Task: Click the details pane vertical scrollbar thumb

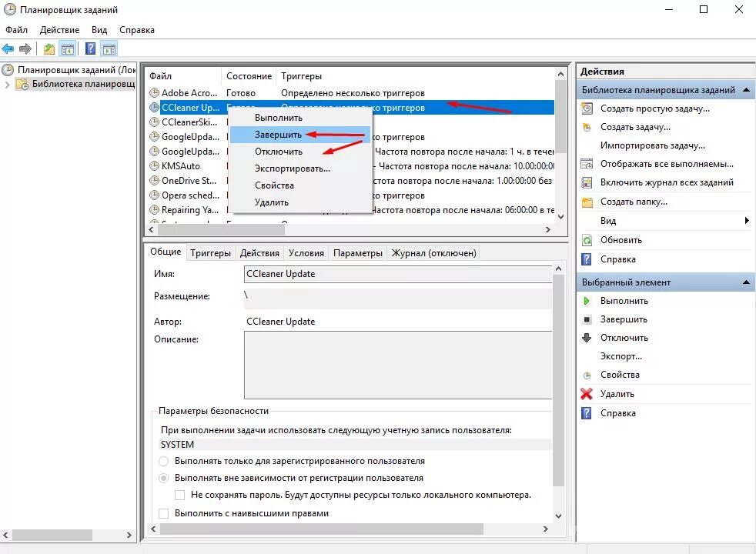Action: click(558, 381)
